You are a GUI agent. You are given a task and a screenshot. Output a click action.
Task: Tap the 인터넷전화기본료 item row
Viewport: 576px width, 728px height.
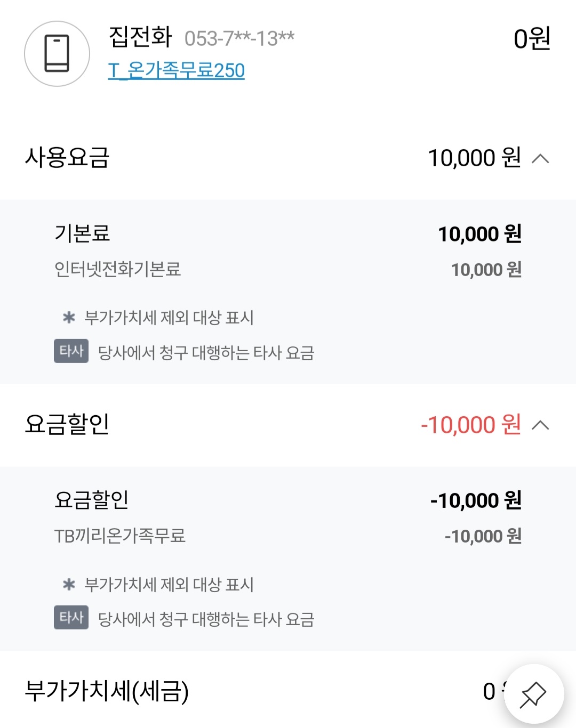pos(288,270)
